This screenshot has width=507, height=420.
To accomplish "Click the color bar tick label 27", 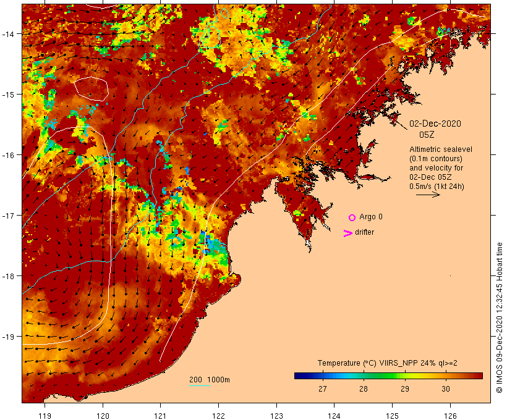I will click(323, 389).
